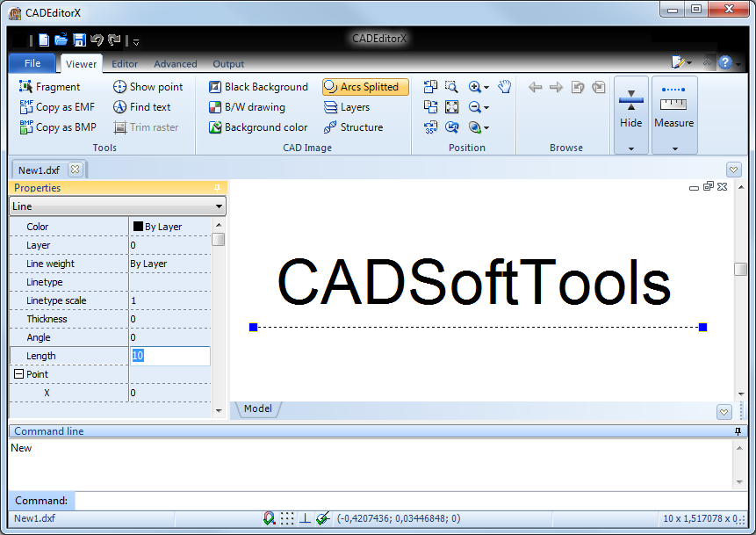
Task: Click the Open file folder icon
Action: coord(61,40)
